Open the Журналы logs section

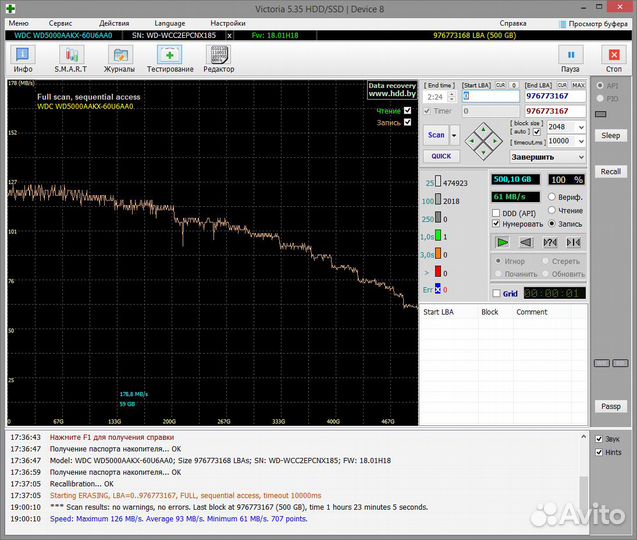pos(119,59)
